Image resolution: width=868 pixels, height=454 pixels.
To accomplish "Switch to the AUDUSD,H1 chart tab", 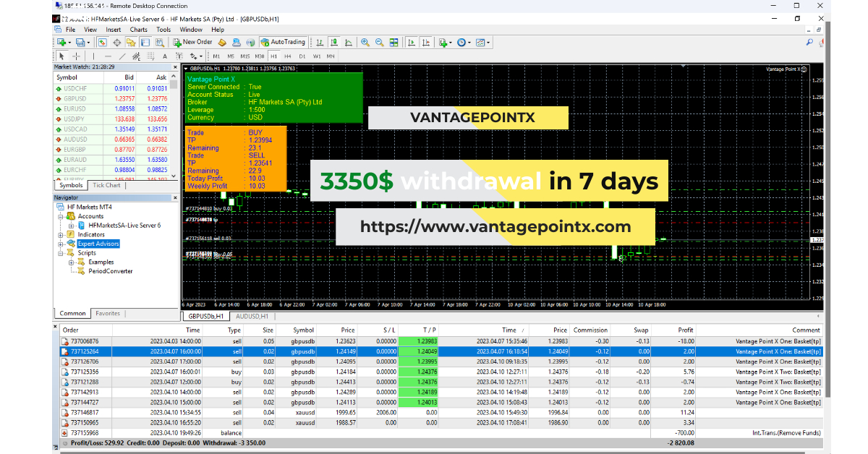I will tap(253, 316).
